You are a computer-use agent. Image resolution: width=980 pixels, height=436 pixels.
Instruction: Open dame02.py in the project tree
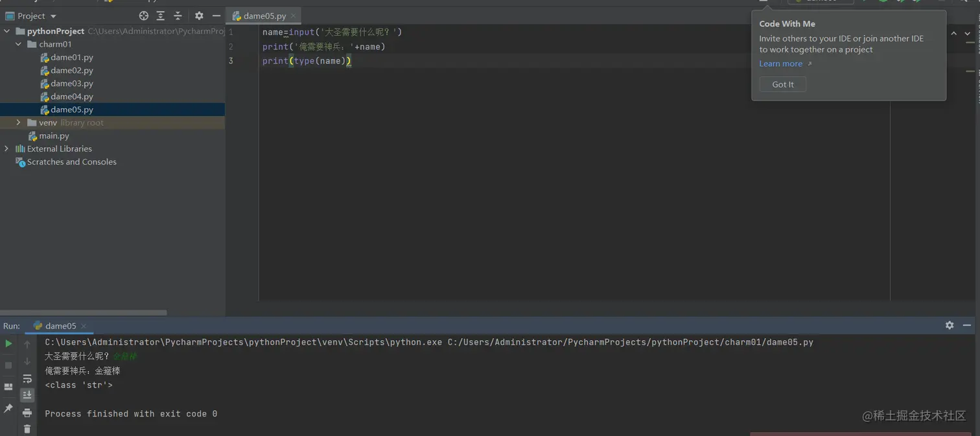click(72, 70)
